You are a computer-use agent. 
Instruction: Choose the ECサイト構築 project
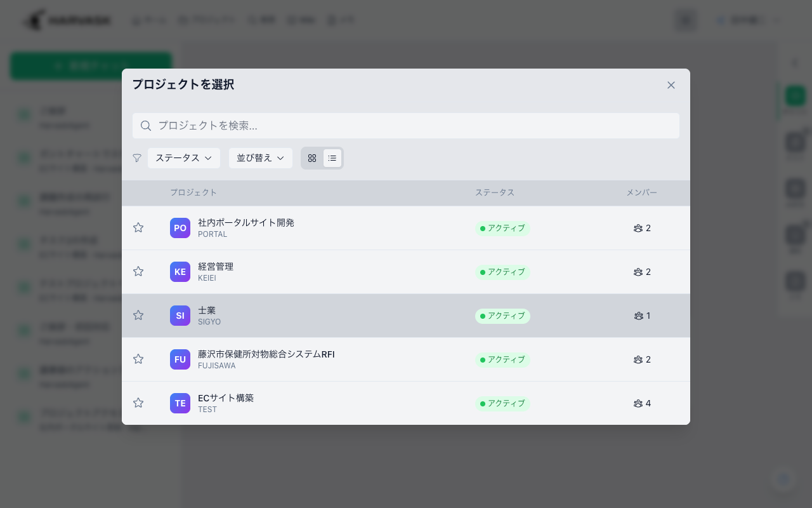pos(226,398)
